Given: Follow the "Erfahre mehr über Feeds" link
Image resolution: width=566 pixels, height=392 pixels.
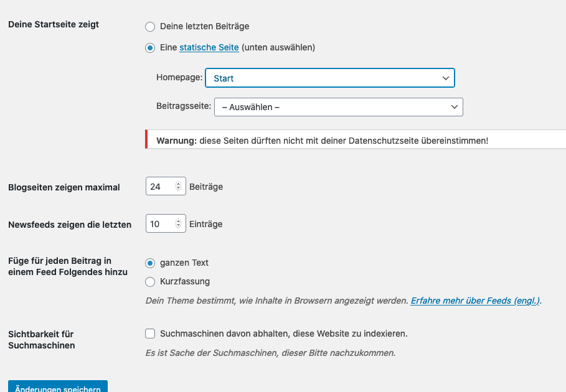Looking at the screenshot, I should [475, 301].
